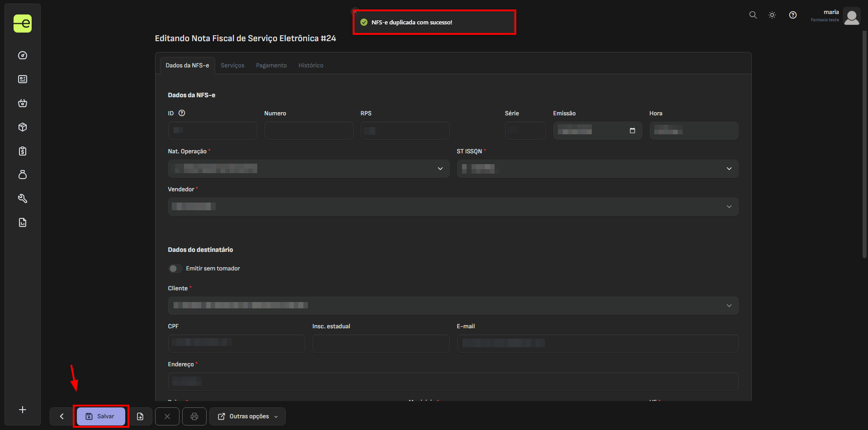Click the CPF input field

(x=236, y=344)
